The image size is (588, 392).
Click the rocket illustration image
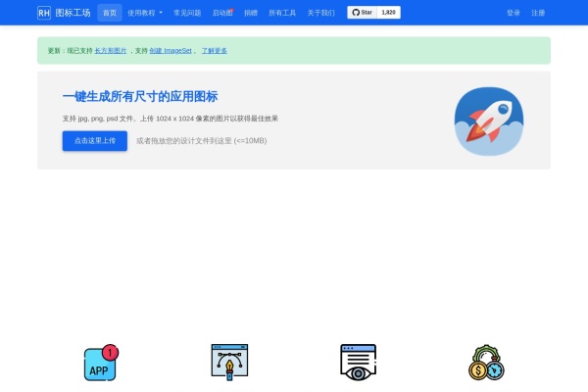coord(488,121)
